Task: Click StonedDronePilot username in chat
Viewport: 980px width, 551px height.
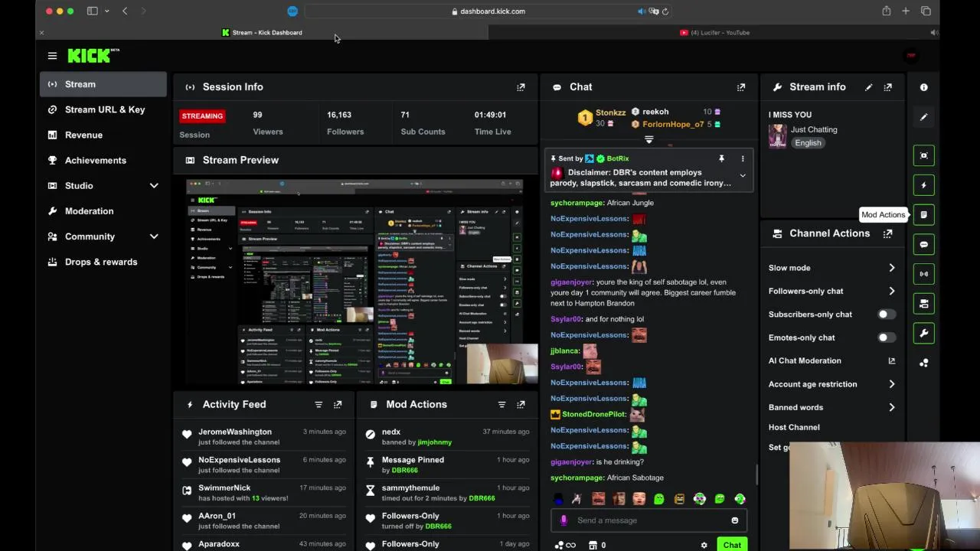Action: 594,414
